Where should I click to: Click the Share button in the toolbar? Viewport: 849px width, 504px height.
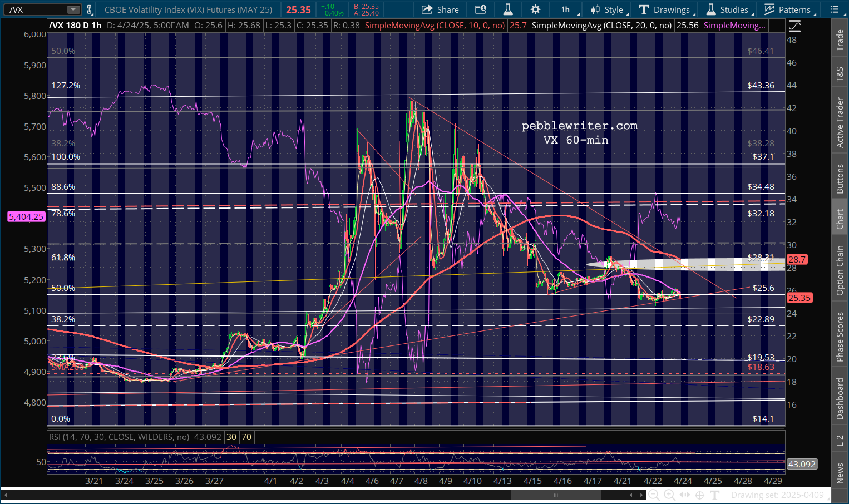[x=440, y=9]
